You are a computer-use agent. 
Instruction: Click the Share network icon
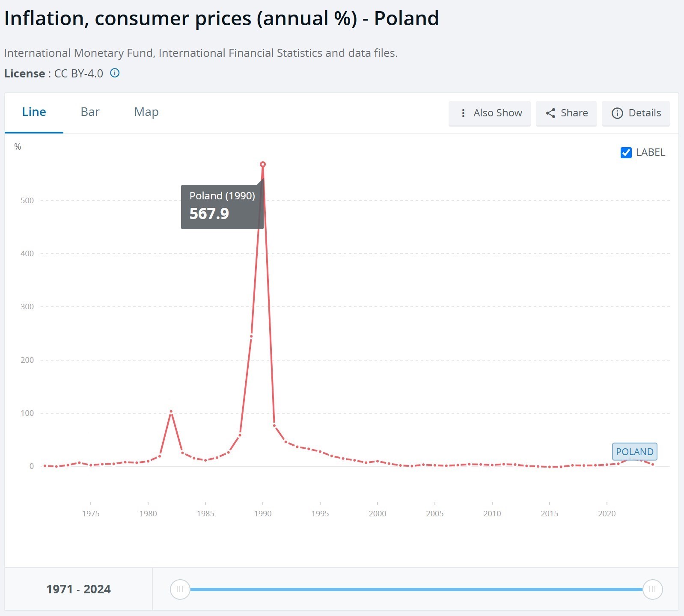click(550, 113)
